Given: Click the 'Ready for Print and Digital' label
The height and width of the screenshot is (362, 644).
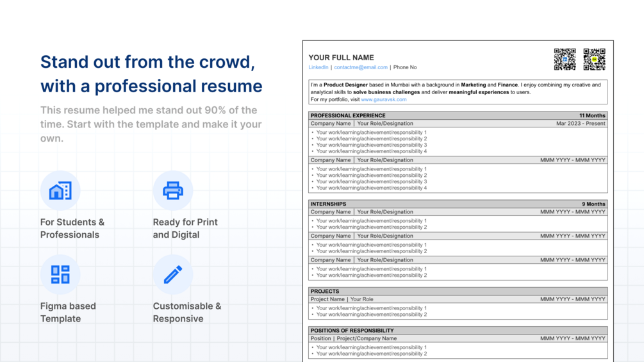Looking at the screenshot, I should point(185,228).
